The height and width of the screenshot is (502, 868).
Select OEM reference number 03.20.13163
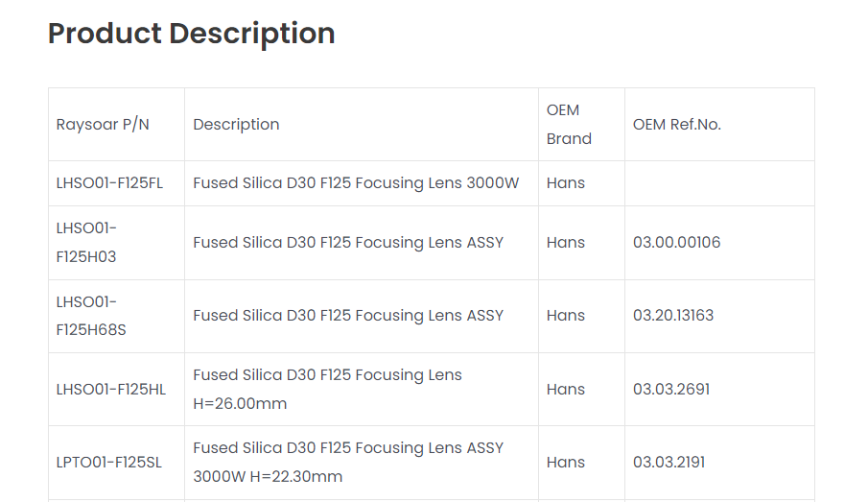673,316
